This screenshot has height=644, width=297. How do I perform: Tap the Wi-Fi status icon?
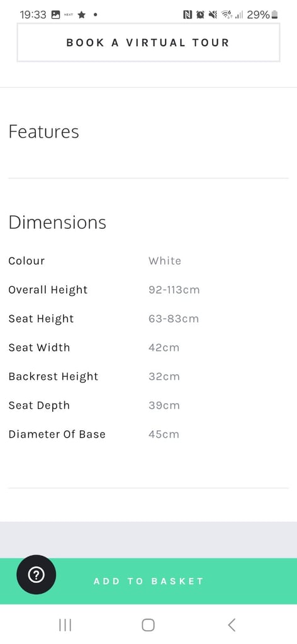(x=227, y=15)
